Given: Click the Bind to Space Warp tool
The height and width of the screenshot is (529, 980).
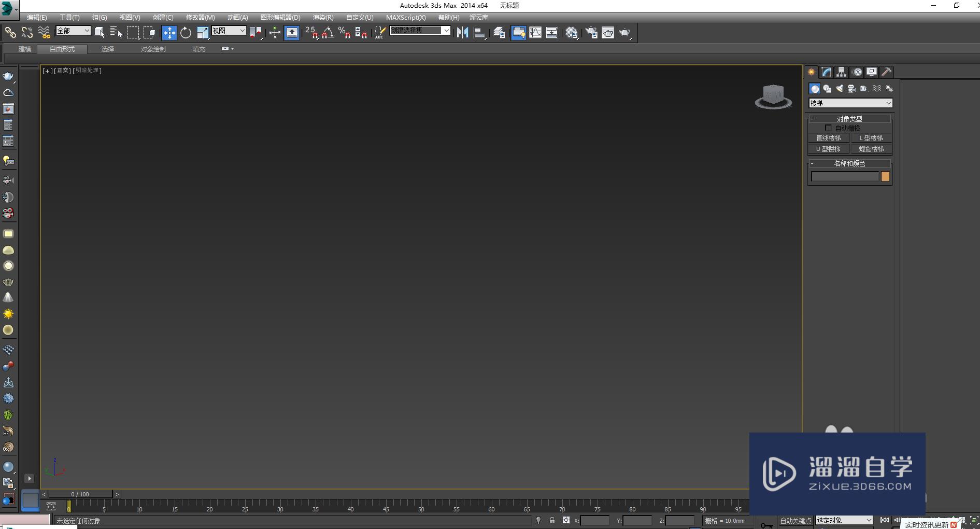Looking at the screenshot, I should click(x=44, y=33).
